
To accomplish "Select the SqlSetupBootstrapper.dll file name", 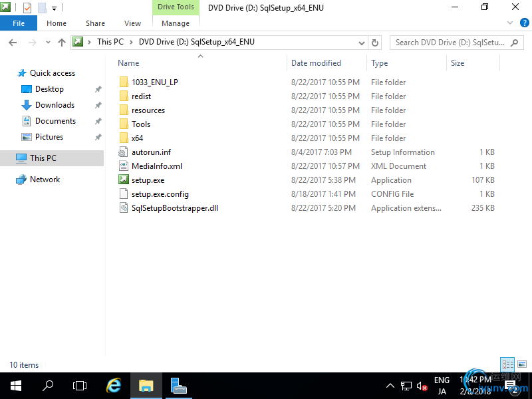I will [175, 208].
